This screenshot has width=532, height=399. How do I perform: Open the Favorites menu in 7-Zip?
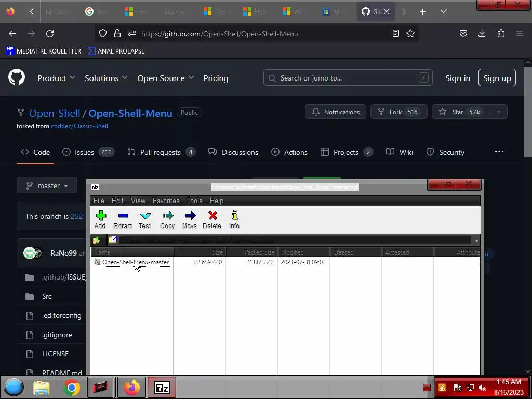pyautogui.click(x=166, y=201)
